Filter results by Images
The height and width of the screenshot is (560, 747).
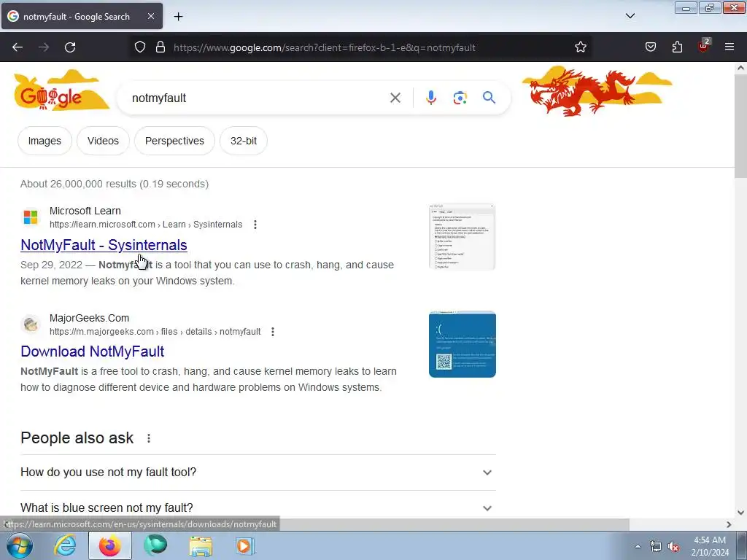click(x=44, y=141)
